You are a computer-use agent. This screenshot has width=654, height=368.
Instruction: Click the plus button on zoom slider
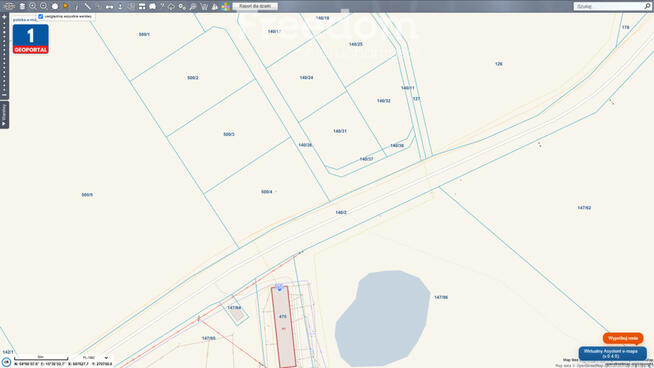click(x=4, y=17)
